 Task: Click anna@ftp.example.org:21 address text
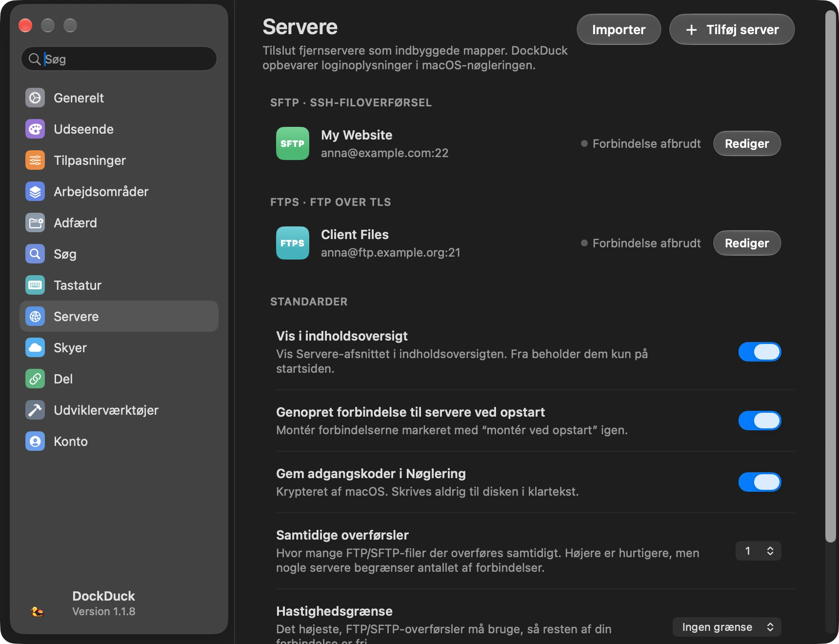(x=391, y=253)
